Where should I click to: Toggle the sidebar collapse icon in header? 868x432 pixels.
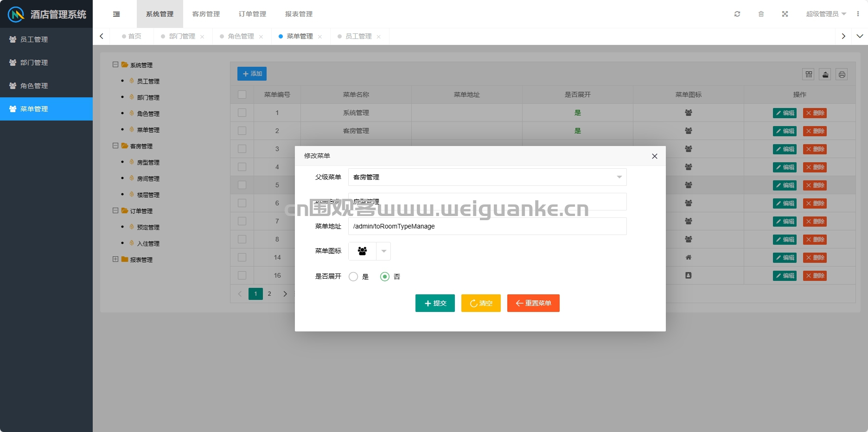click(116, 14)
